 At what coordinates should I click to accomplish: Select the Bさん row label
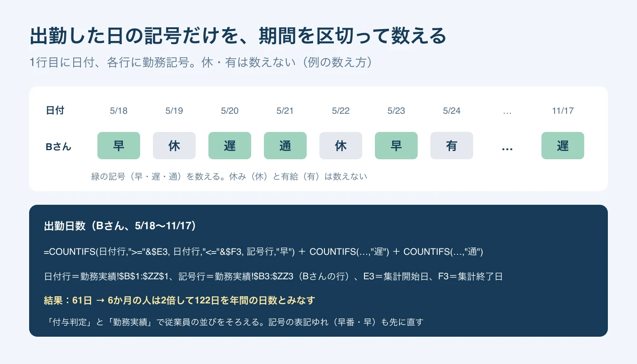tap(59, 147)
